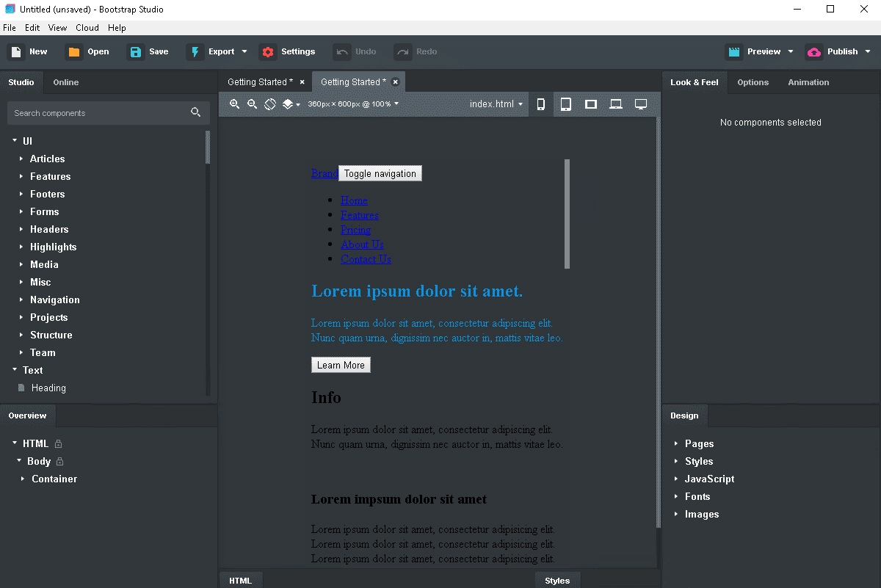
Task: Click the components list scrollbar
Action: click(208, 147)
